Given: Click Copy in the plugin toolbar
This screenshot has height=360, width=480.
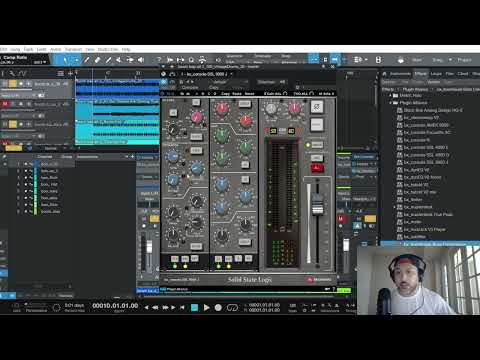Looking at the screenshot, I should tap(226, 94).
